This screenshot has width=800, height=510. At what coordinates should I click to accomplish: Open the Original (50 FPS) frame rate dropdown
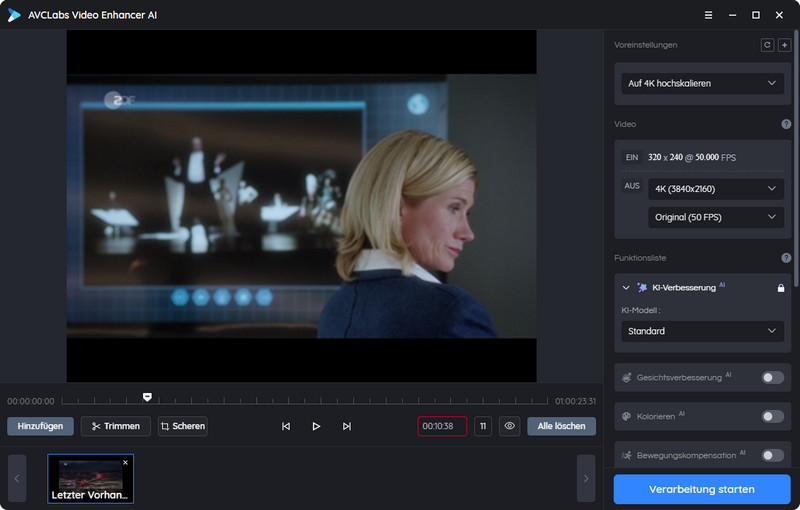[x=716, y=217]
